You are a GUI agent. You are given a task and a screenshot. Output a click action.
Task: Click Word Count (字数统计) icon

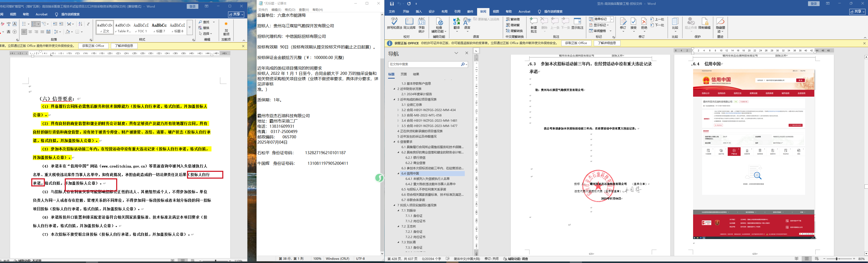422,25
